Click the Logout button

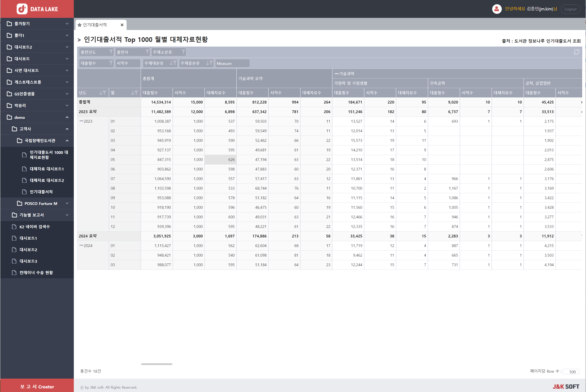(x=570, y=9)
